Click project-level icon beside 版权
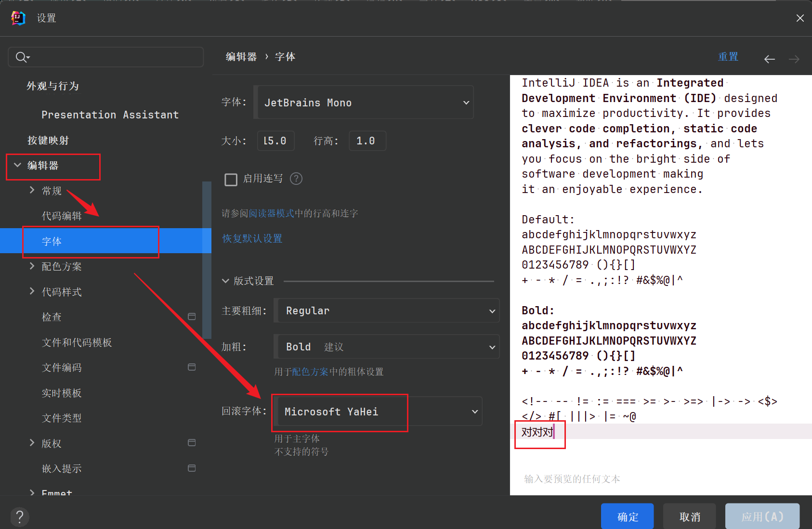The image size is (812, 529). pyautogui.click(x=192, y=443)
